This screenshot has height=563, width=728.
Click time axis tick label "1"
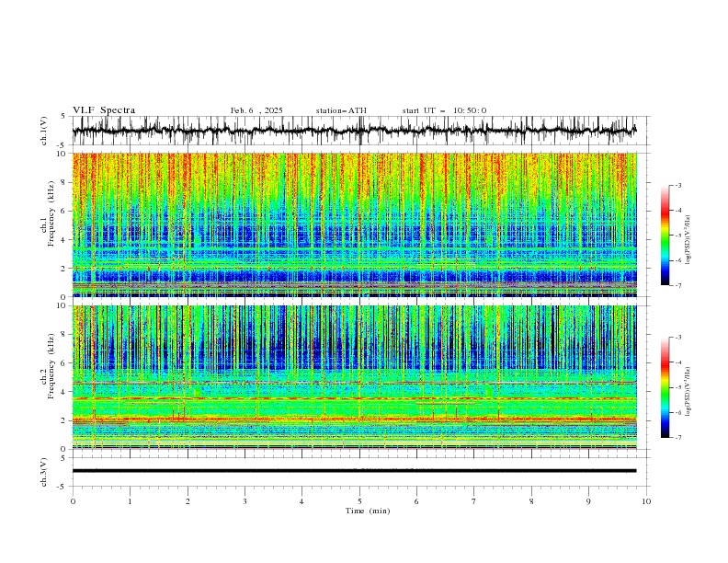pos(130,501)
